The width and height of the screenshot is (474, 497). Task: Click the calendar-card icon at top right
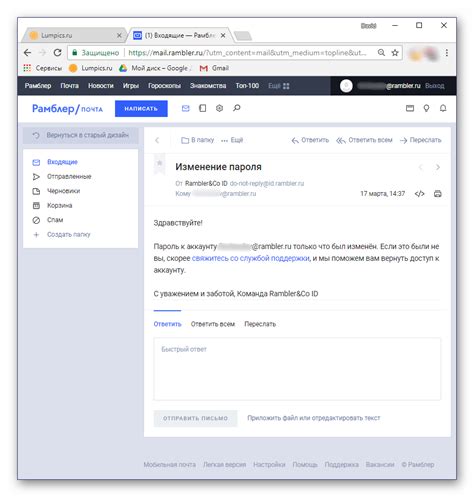[x=410, y=108]
